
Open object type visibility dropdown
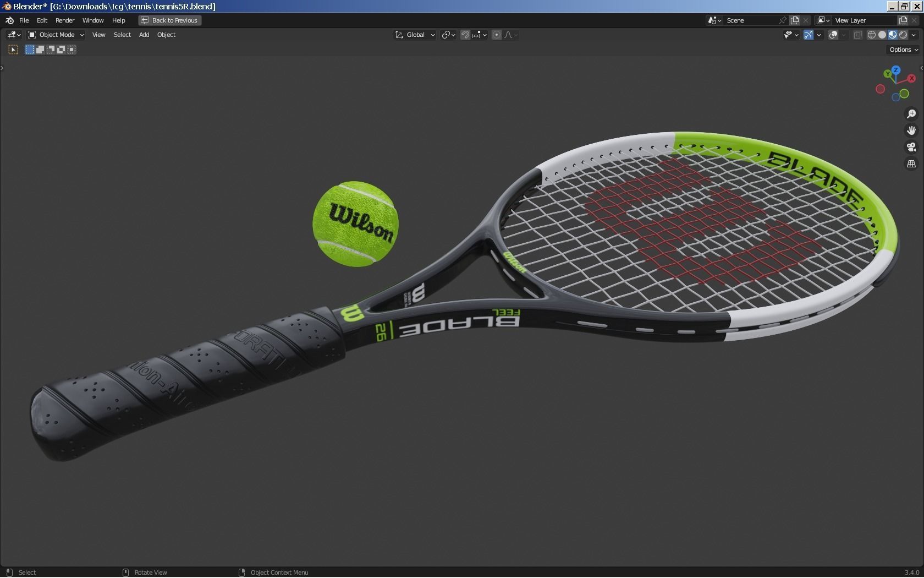(x=791, y=35)
